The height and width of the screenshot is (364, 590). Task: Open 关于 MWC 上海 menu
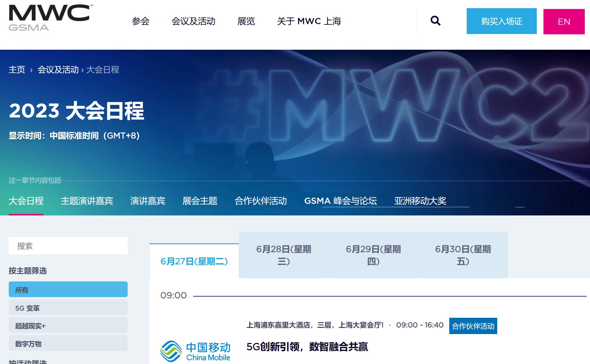point(309,21)
